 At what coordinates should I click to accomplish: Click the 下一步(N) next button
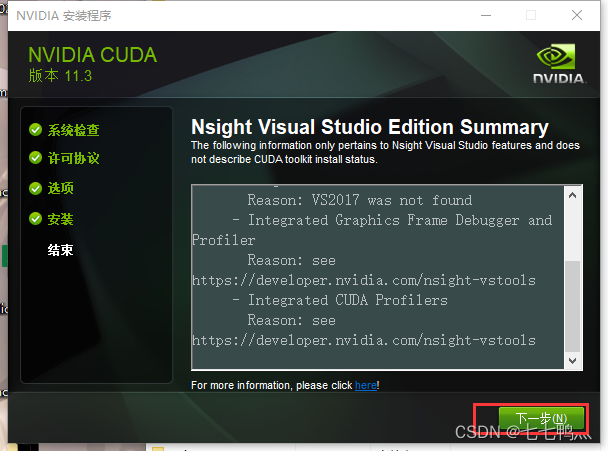541,418
